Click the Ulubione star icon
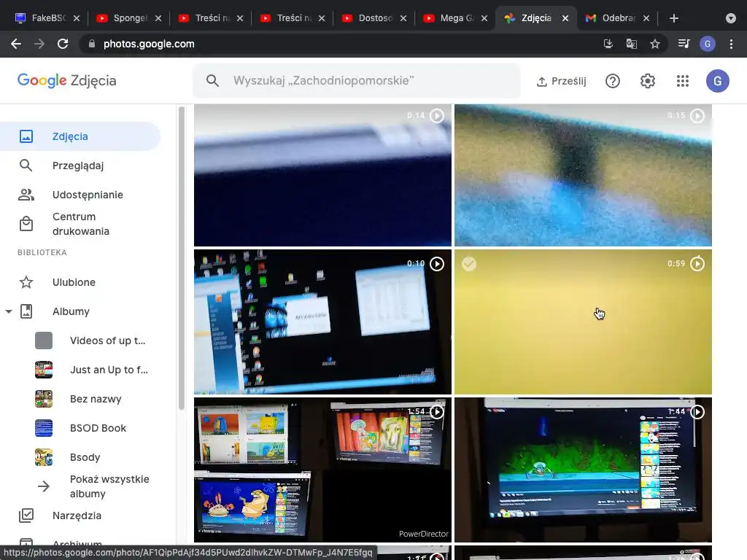Screen dimensions: 747x560 point(26,282)
